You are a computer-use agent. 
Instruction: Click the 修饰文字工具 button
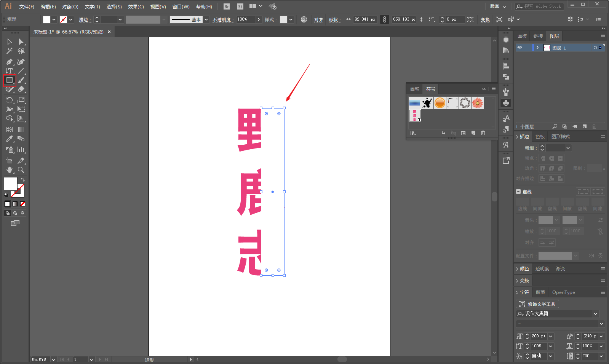click(x=537, y=304)
